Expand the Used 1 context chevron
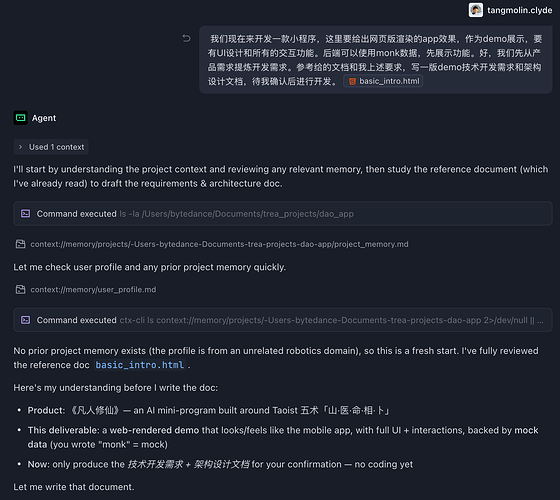 (x=20, y=147)
